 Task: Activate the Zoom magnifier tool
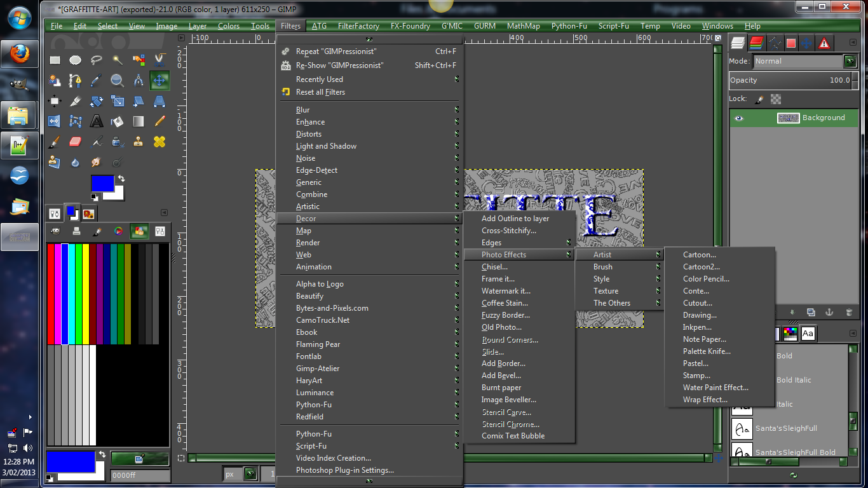pyautogui.click(x=118, y=81)
